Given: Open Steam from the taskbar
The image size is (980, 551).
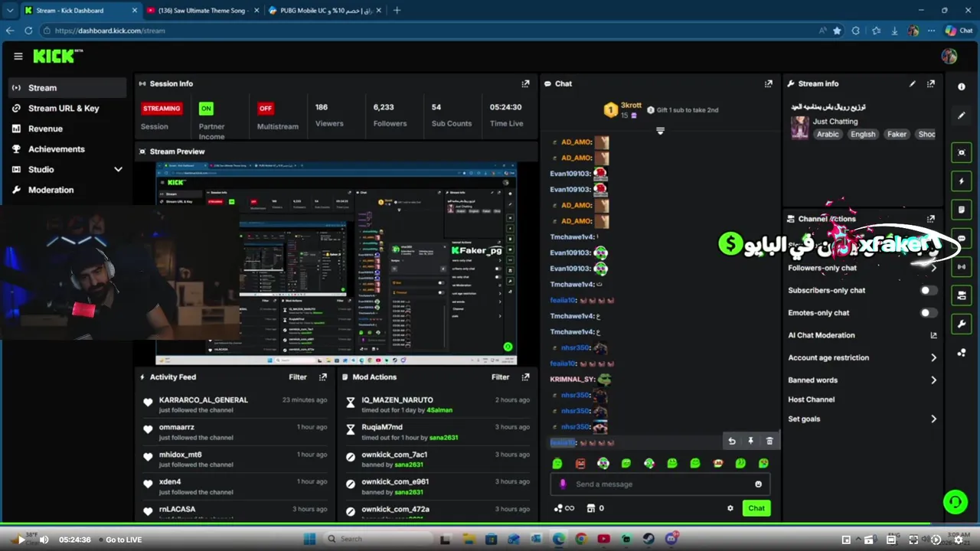Looking at the screenshot, I should coord(648,540).
